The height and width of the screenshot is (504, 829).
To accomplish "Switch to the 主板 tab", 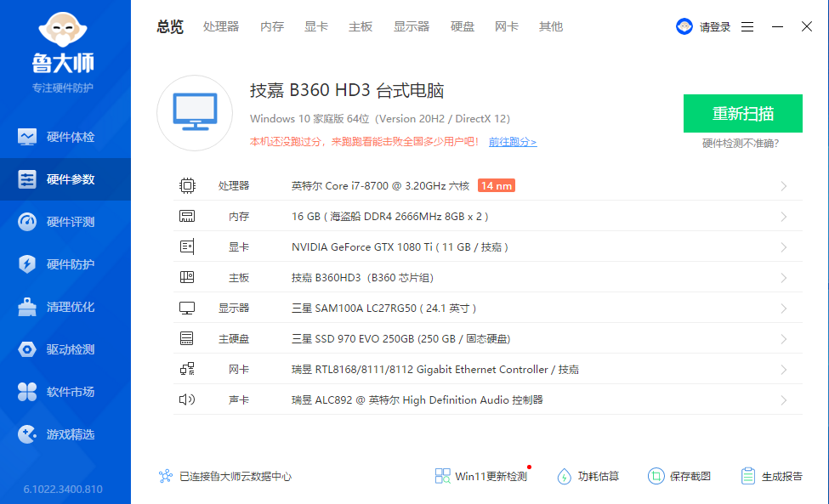I will point(361,26).
